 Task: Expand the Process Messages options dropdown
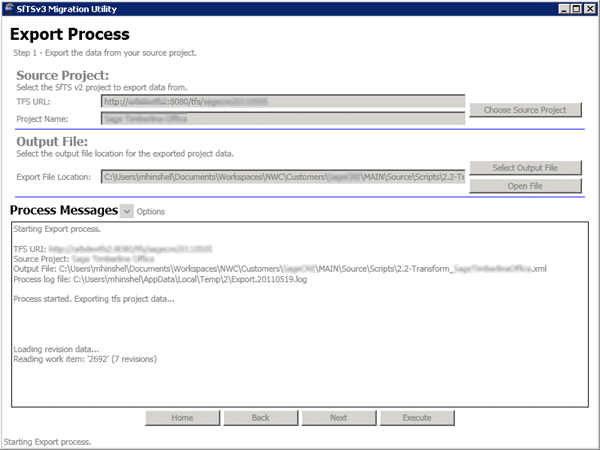(x=127, y=211)
